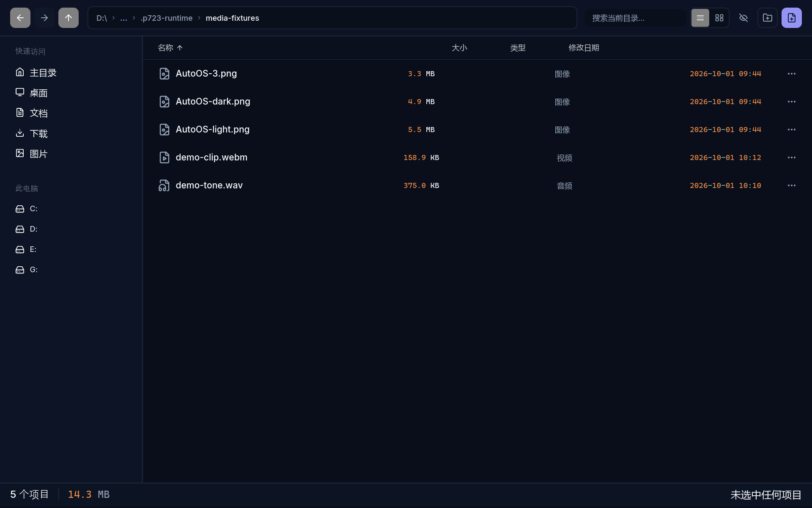
Task: Open more options for demo-clip.webm
Action: click(792, 157)
